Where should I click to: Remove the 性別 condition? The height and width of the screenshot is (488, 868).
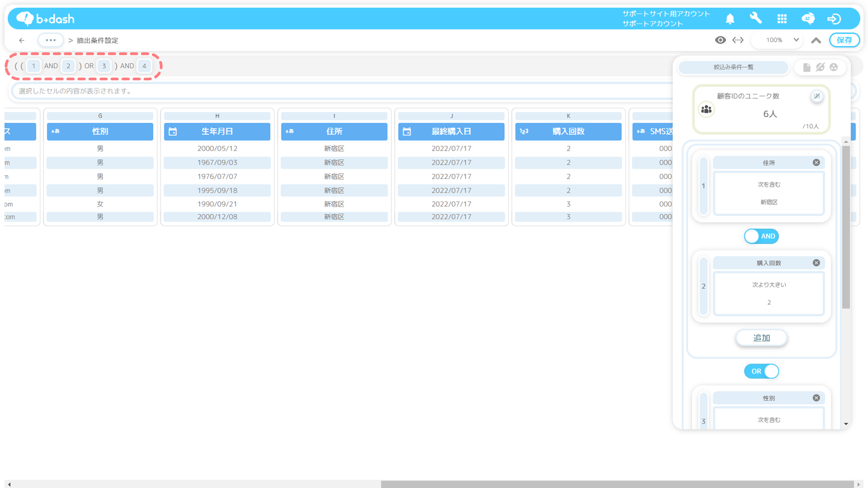pyautogui.click(x=816, y=398)
